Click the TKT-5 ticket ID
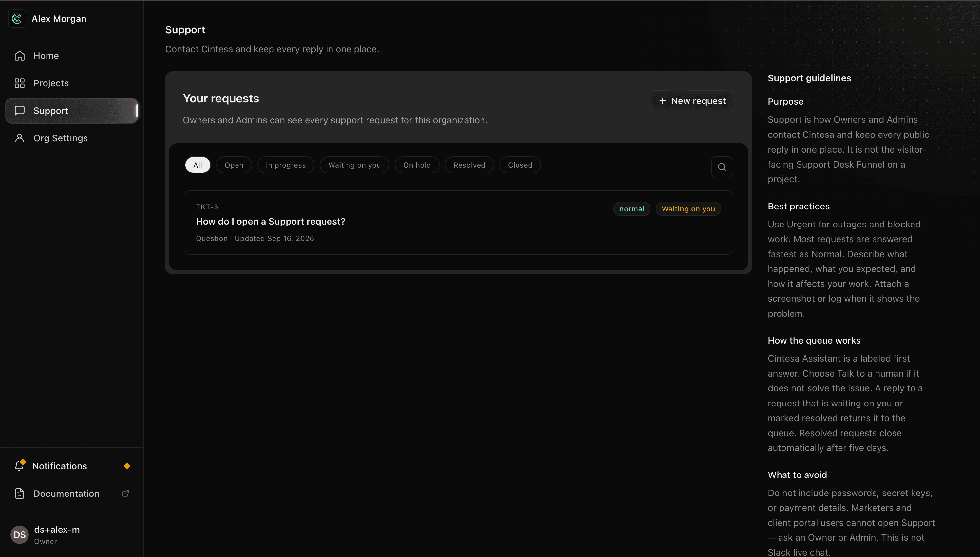This screenshot has height=557, width=980. [x=207, y=207]
